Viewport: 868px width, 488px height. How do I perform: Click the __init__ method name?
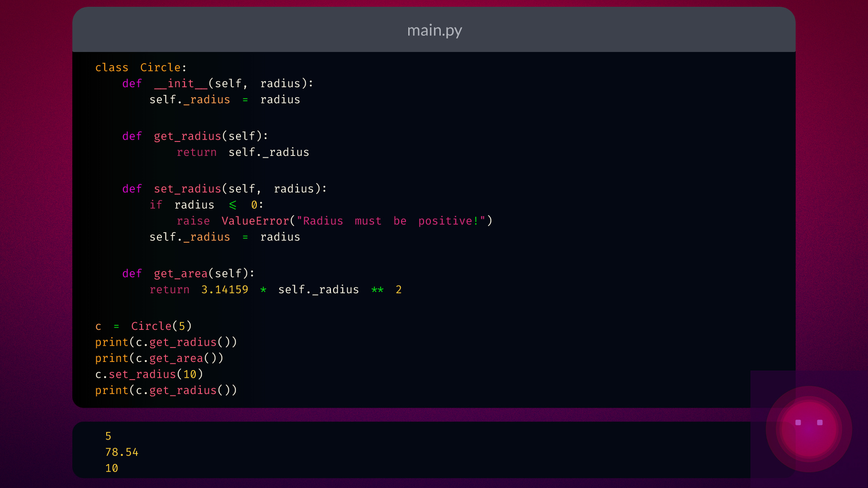pos(180,84)
